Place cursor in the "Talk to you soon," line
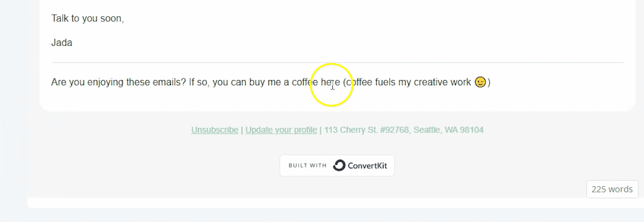This screenshot has height=222, width=644. tap(88, 19)
